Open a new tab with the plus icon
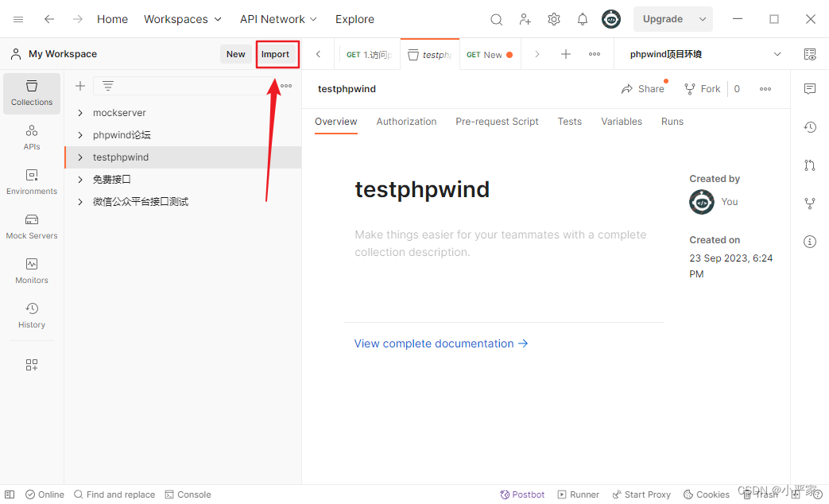829x504 pixels. tap(566, 54)
